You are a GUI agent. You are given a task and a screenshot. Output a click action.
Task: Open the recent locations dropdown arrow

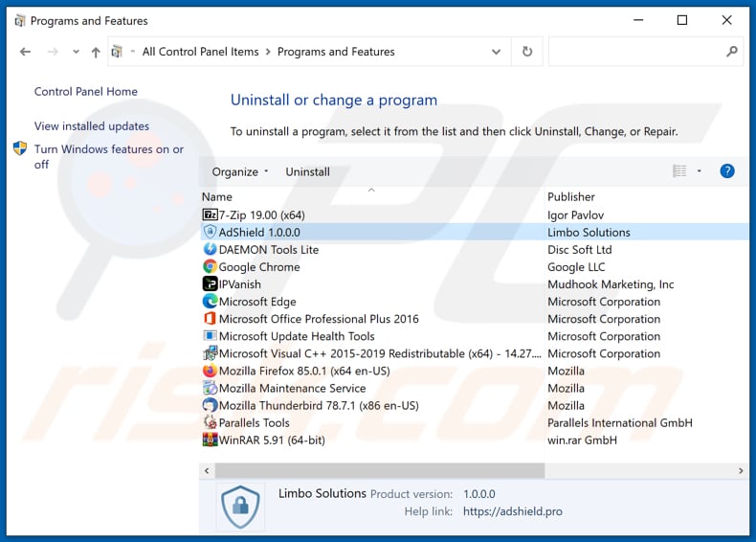76,52
